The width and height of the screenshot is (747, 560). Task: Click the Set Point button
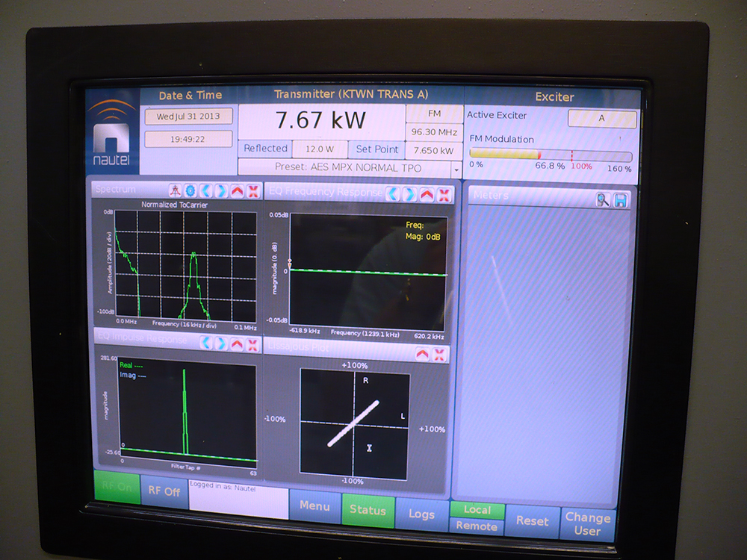click(376, 149)
